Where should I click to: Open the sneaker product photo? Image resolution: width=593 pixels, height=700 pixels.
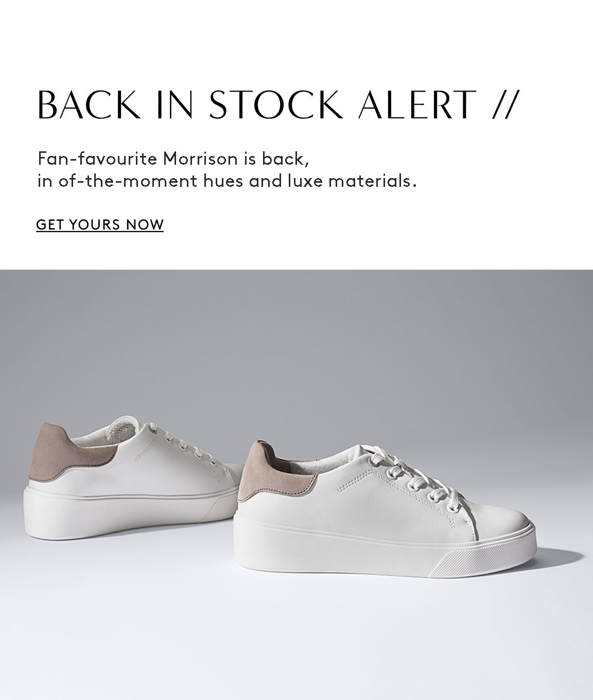pyautogui.click(x=296, y=485)
